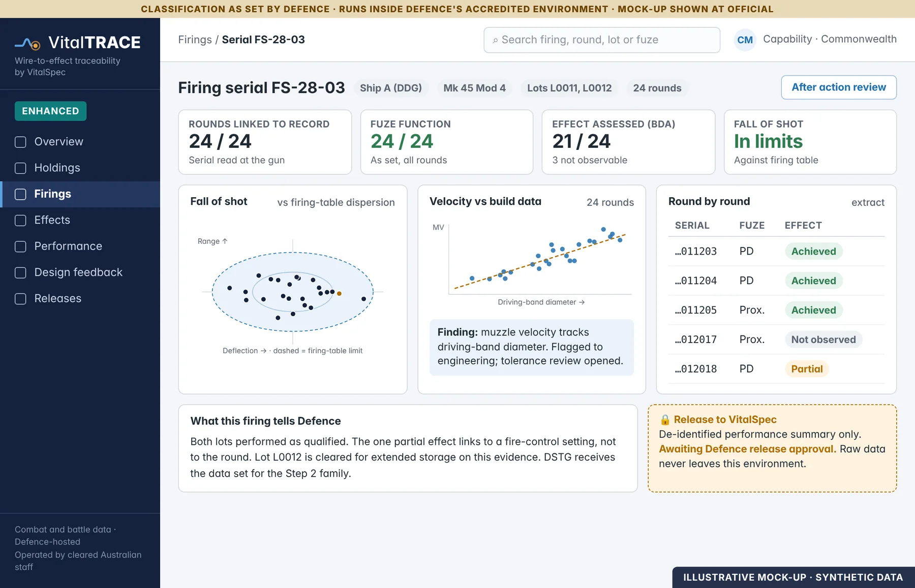
Task: Click the Effect assessed (BDA) card
Action: coord(628,142)
